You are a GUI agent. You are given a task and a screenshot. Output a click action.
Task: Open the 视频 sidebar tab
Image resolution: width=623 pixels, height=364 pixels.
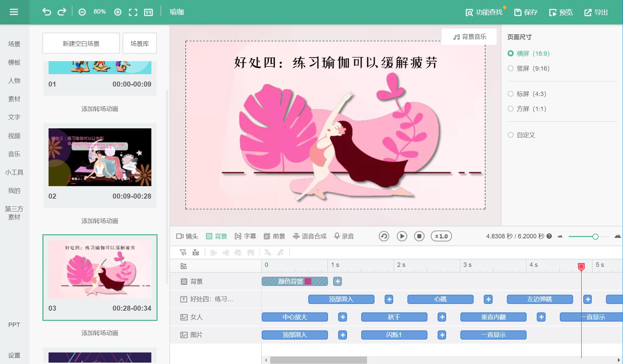click(14, 135)
